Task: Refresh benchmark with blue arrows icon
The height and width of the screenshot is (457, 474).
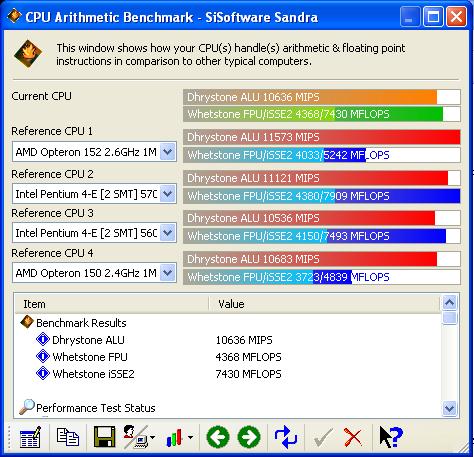Action: tap(286, 437)
